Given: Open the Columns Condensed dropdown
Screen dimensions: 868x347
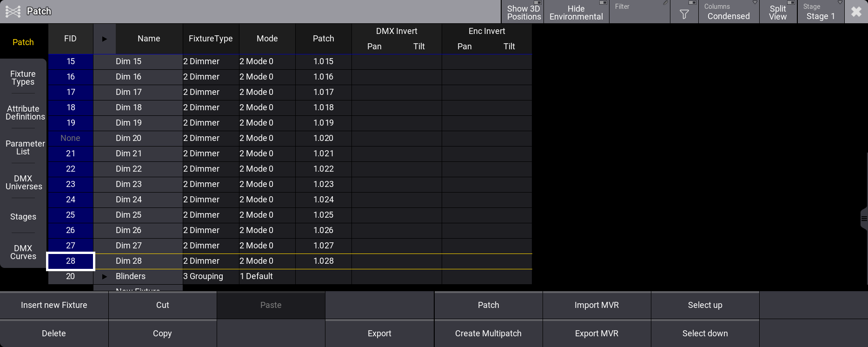Looking at the screenshot, I should (x=728, y=12).
